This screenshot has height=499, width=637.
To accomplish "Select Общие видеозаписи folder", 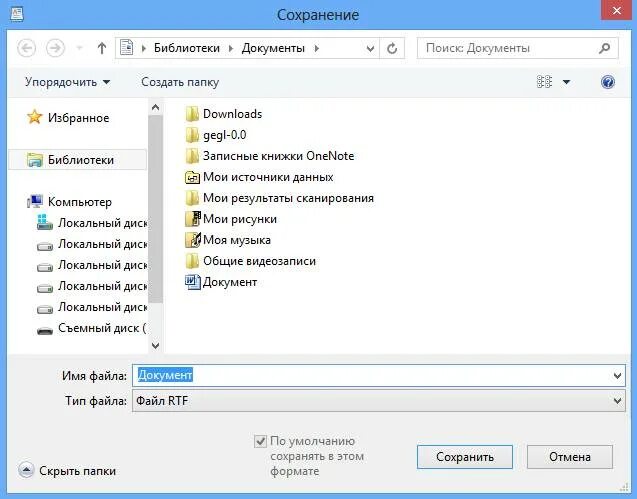I will pos(251,261).
